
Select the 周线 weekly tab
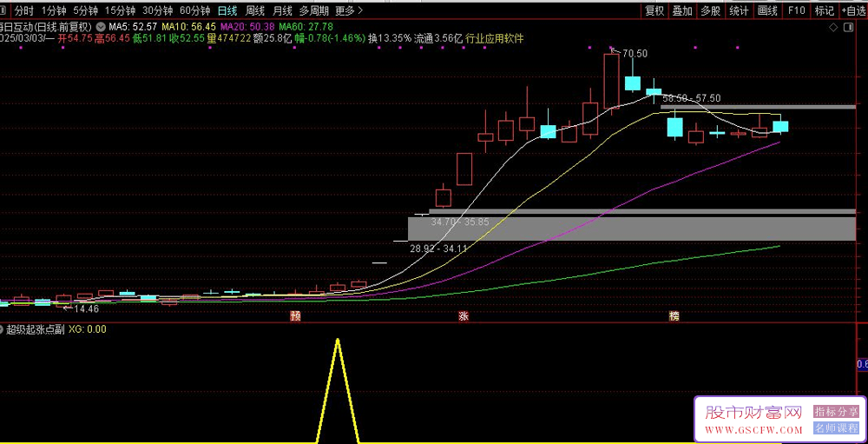pyautogui.click(x=255, y=10)
